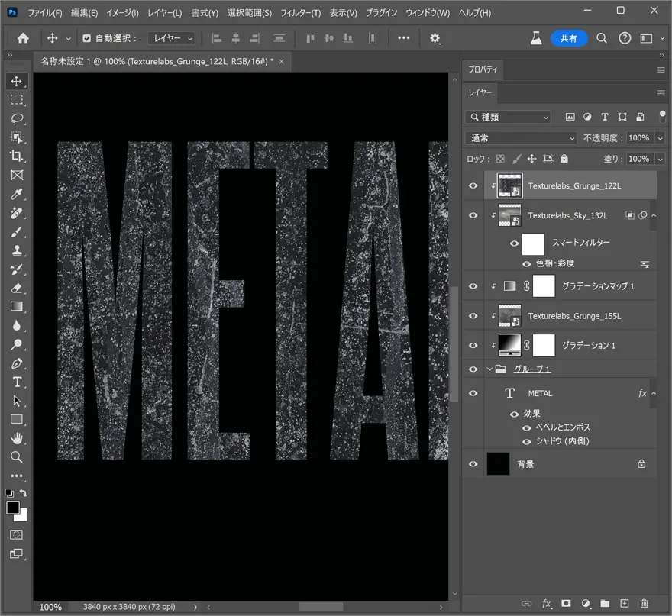
Task: Open the 通常 blend mode dropdown
Action: [x=521, y=138]
